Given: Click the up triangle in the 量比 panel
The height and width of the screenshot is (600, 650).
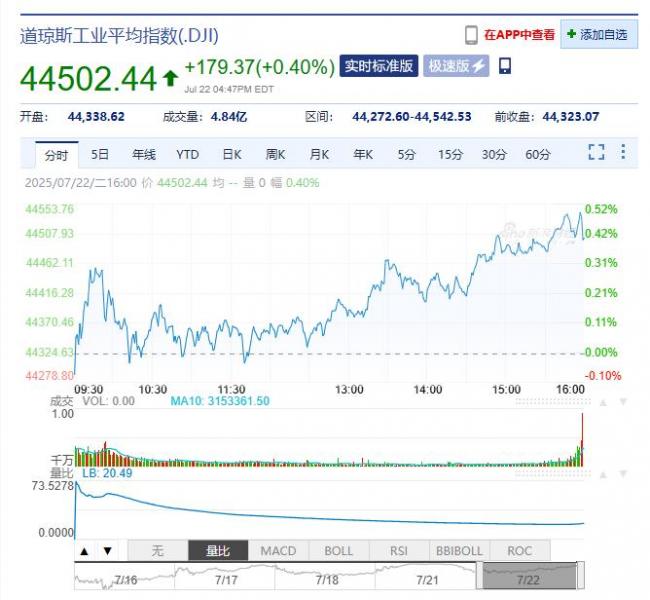Looking at the screenshot, I should click(x=604, y=474).
